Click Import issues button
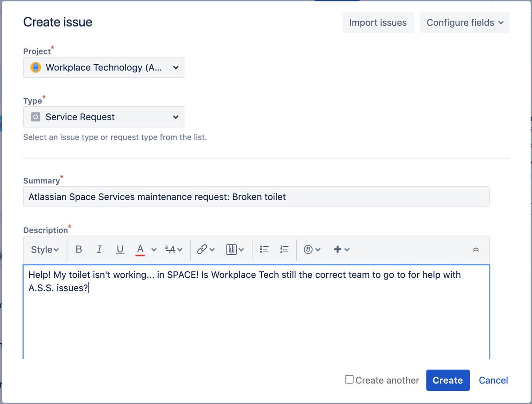 point(378,23)
